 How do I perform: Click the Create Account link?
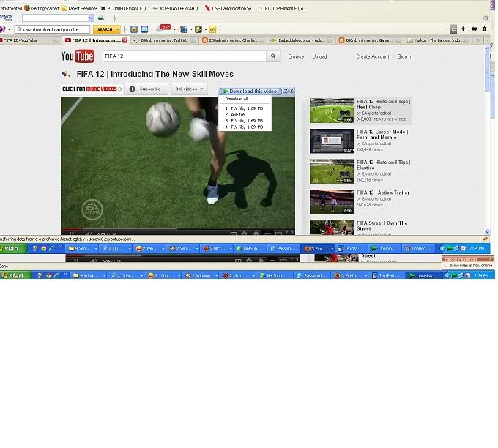tap(373, 56)
